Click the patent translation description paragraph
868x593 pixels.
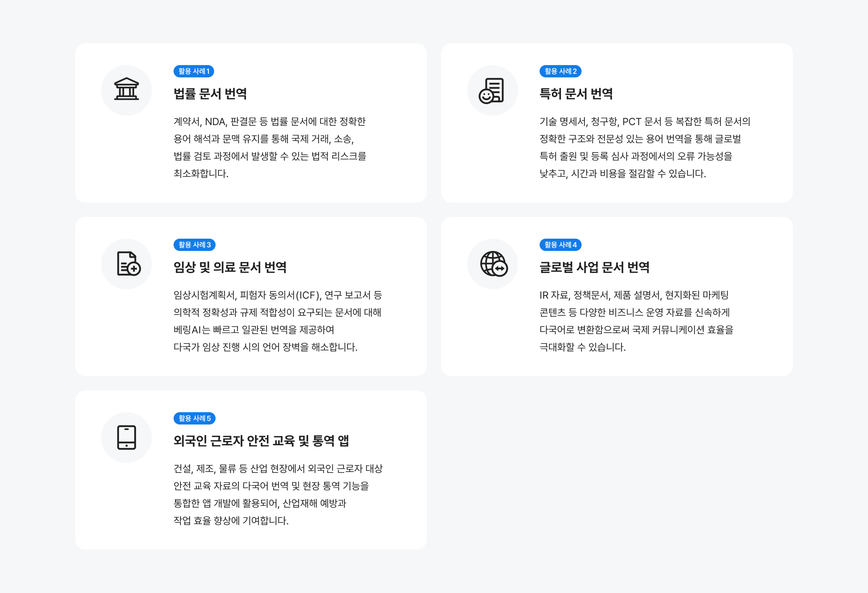click(x=644, y=148)
